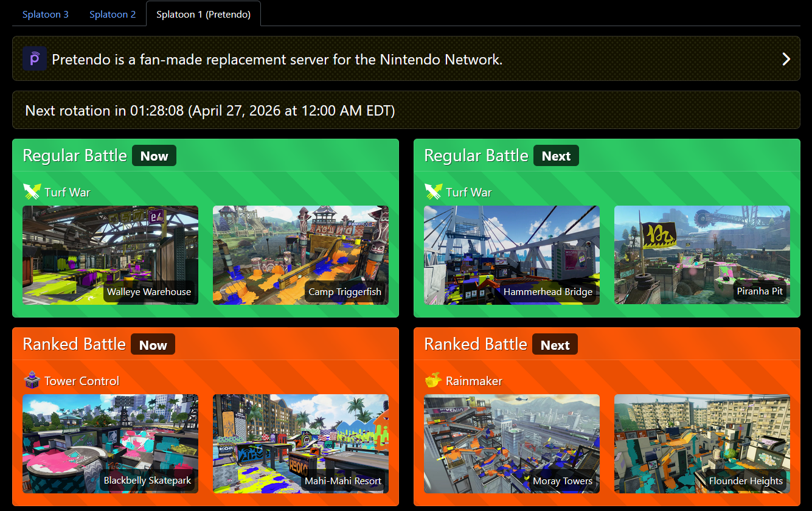Click the 'Turf War' label in Regular Battle Next
The height and width of the screenshot is (511, 812).
469,192
